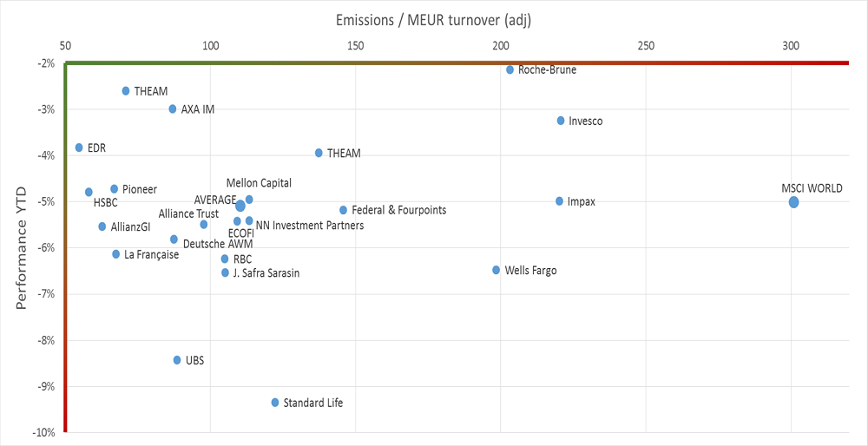Select the -2% y-axis tick label
The image size is (868, 446).
(47, 63)
